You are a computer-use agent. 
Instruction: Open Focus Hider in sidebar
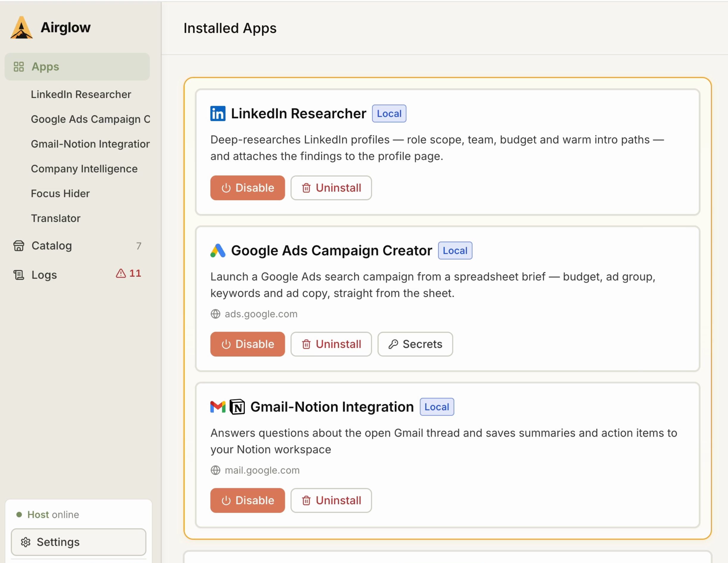[x=60, y=193]
